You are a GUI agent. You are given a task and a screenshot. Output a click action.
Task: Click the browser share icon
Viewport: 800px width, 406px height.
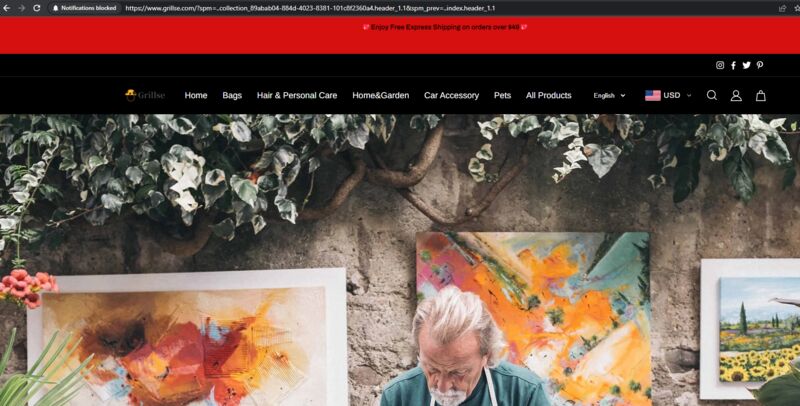click(782, 8)
